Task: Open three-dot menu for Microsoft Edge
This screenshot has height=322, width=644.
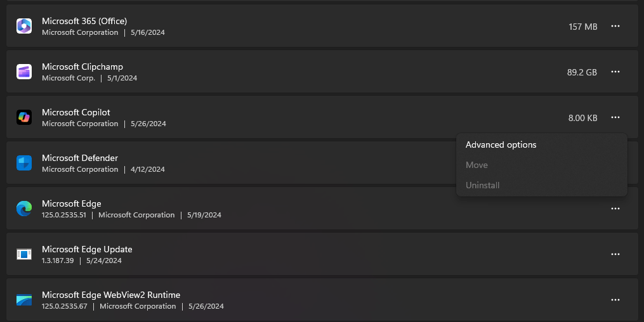Action: click(x=615, y=209)
